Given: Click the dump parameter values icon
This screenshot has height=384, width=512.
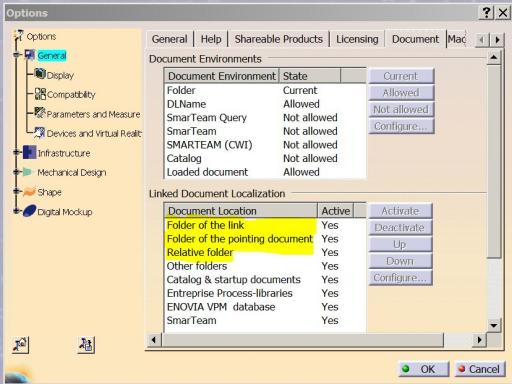Looking at the screenshot, I should pyautogui.click(x=86, y=345).
